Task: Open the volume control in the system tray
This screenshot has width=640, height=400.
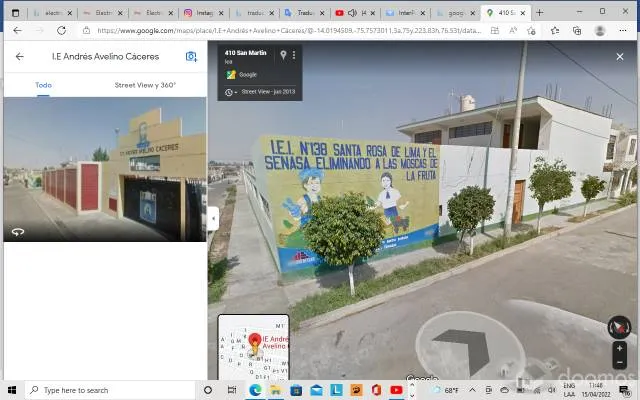Action: [552, 390]
